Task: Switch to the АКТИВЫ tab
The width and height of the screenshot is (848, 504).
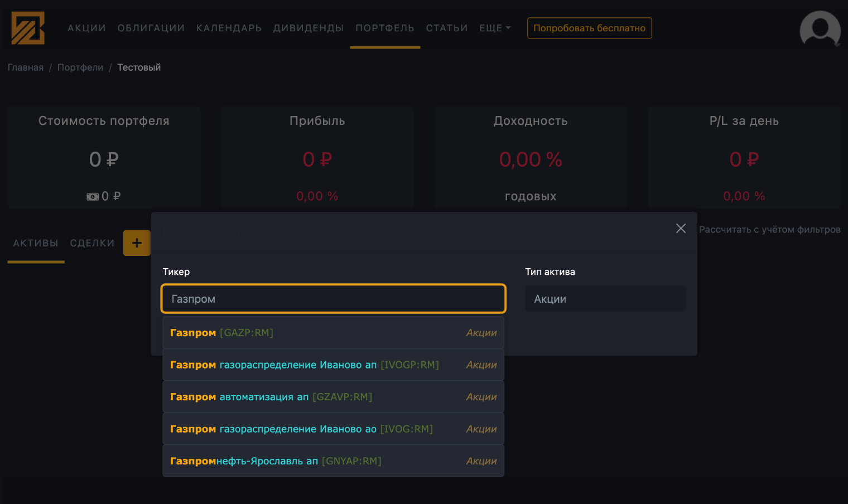Action: [x=36, y=243]
